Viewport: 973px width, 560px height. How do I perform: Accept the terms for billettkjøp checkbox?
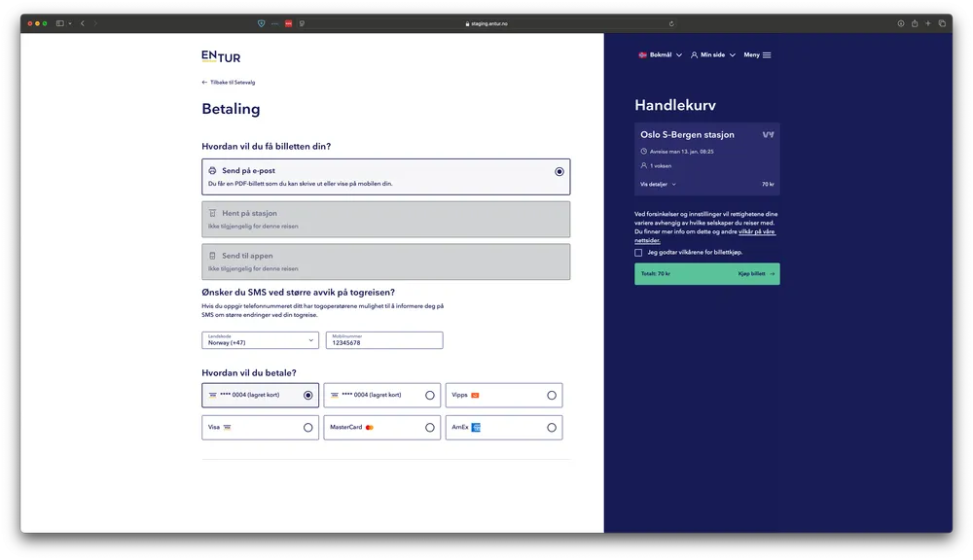639,253
